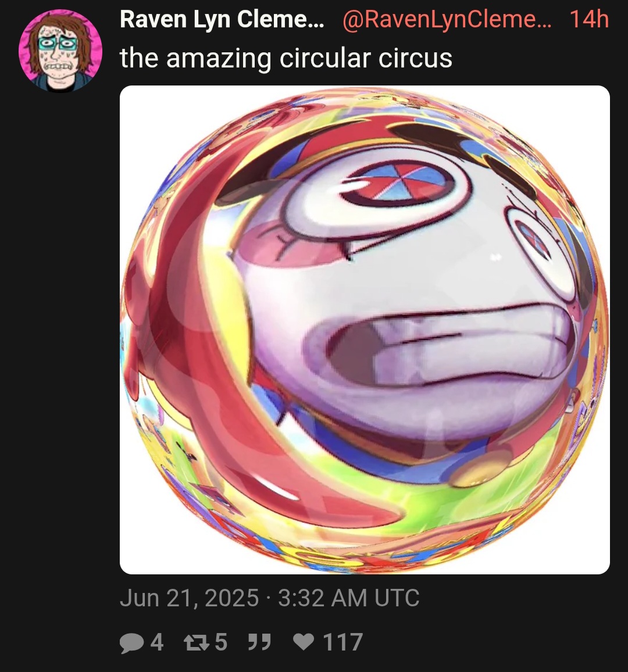Click the retweet arrows icon

197,642
